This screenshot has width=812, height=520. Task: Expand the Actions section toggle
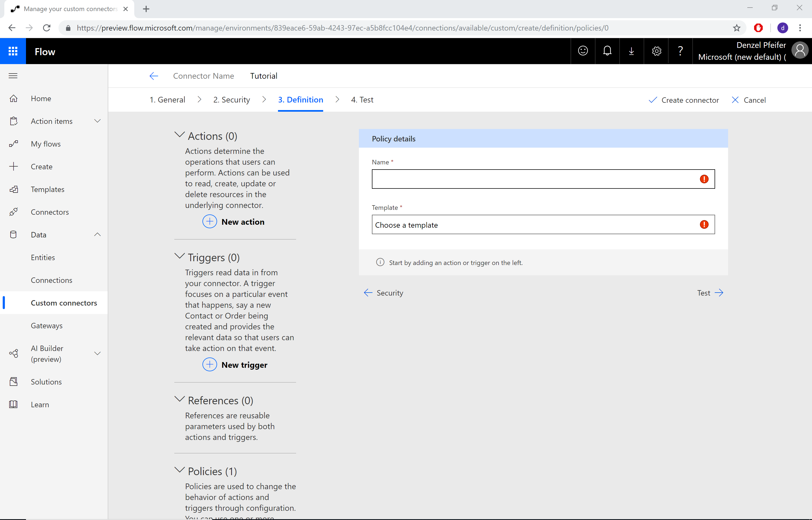point(179,135)
